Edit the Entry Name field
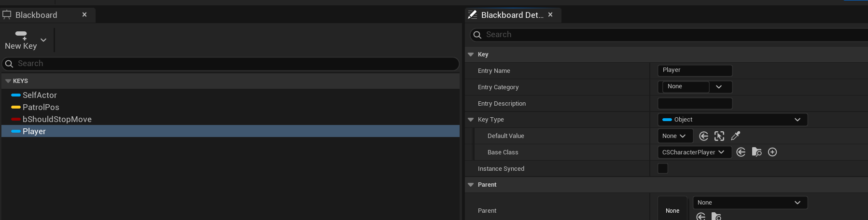868x220 pixels. tap(695, 70)
